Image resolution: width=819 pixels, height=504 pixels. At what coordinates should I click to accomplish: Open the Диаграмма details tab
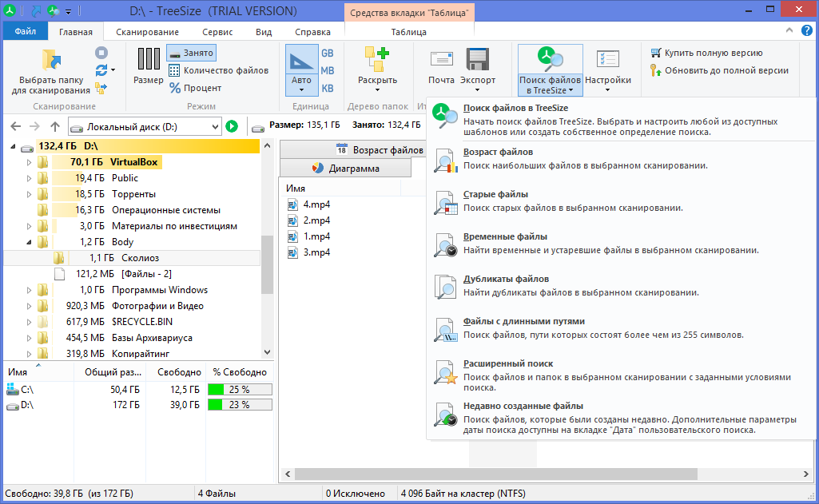click(346, 169)
